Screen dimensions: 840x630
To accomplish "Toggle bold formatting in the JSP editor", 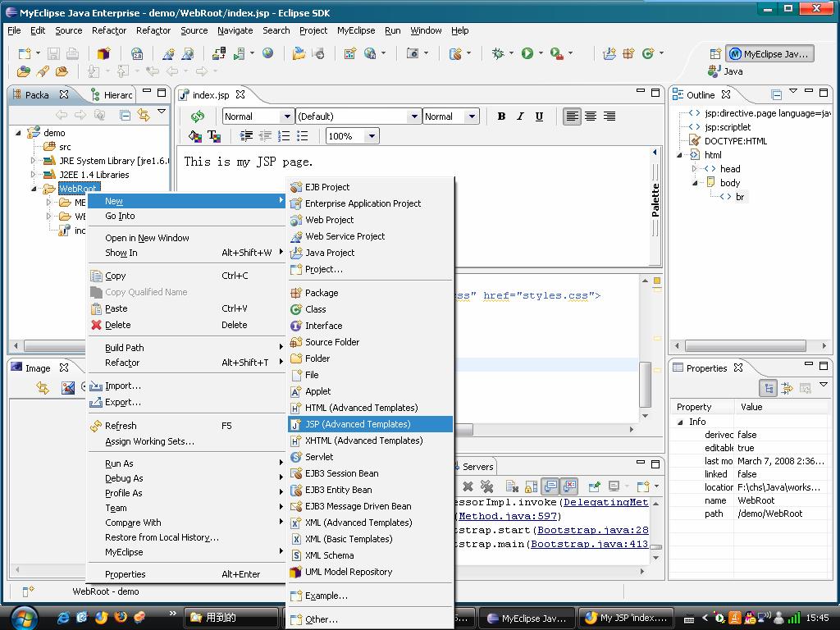I will pos(501,116).
